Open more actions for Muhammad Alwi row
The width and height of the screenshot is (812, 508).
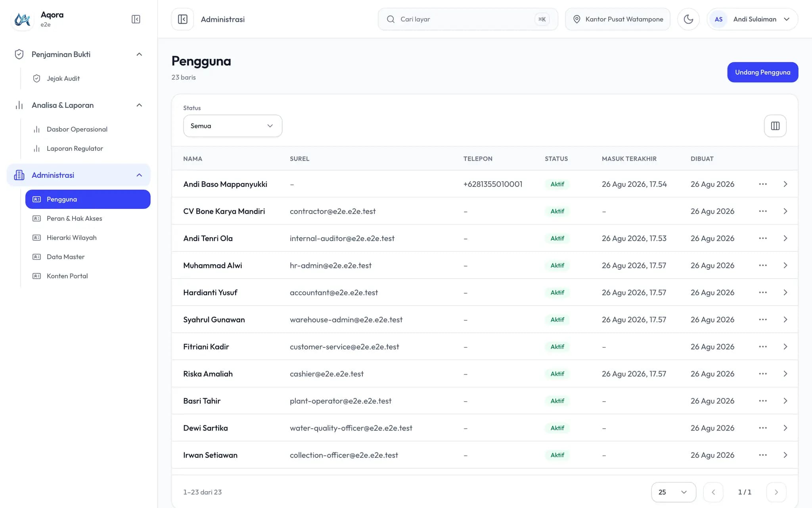pyautogui.click(x=763, y=266)
